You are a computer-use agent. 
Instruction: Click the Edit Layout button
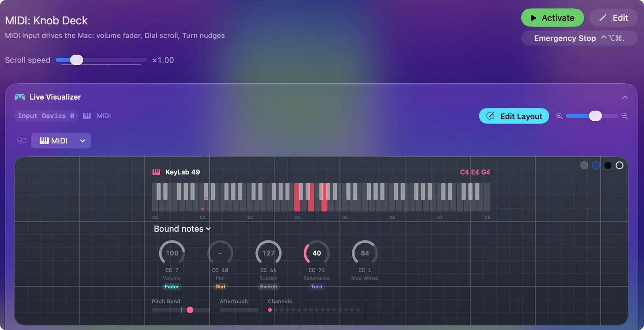click(514, 116)
